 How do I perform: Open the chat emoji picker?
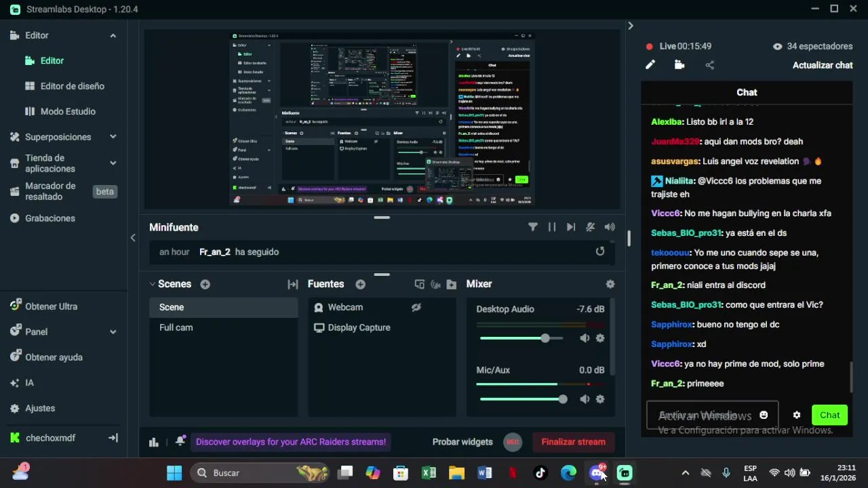(x=764, y=415)
